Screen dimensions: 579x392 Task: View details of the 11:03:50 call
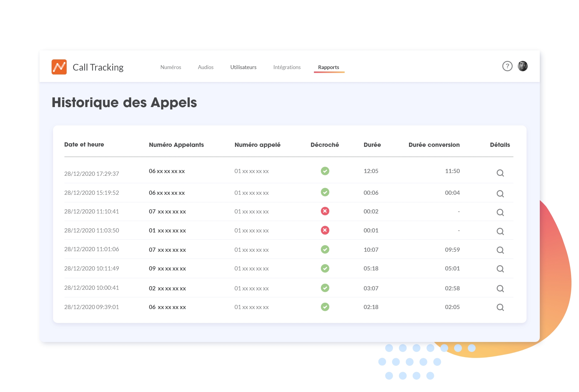pyautogui.click(x=500, y=231)
